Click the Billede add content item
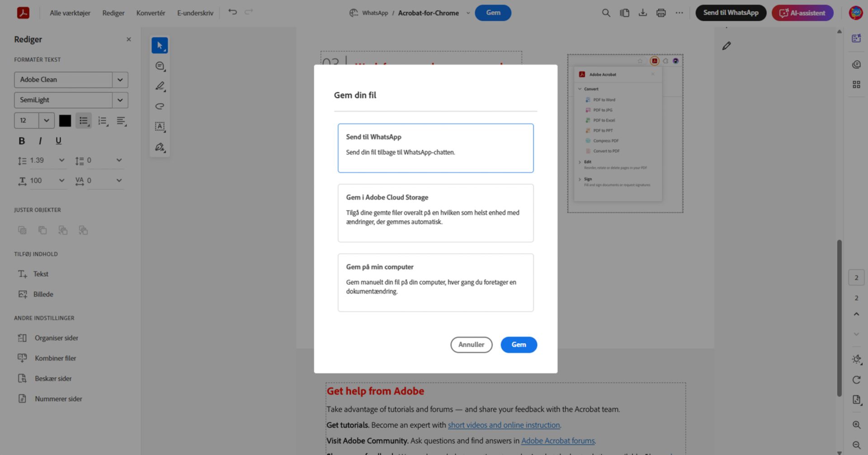The height and width of the screenshot is (455, 868). [x=36, y=294]
